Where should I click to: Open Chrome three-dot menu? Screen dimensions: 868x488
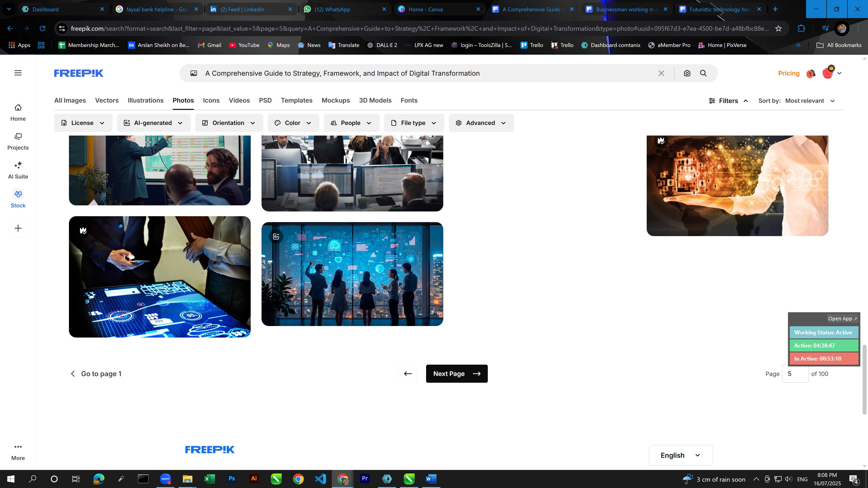858,29
